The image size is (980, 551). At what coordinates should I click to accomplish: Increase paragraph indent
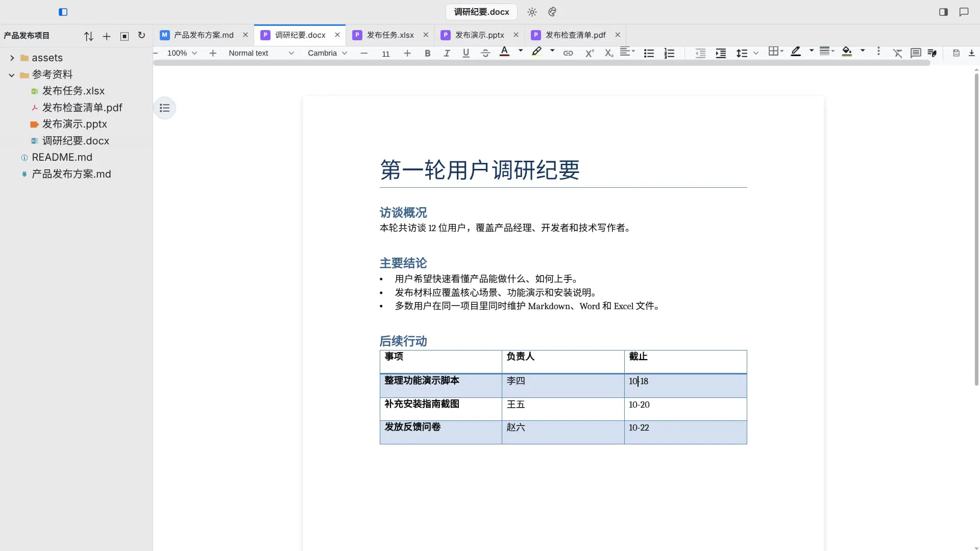721,53
